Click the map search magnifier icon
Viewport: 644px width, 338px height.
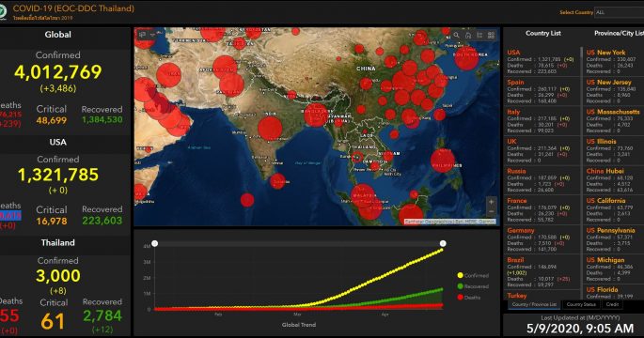pos(456,36)
